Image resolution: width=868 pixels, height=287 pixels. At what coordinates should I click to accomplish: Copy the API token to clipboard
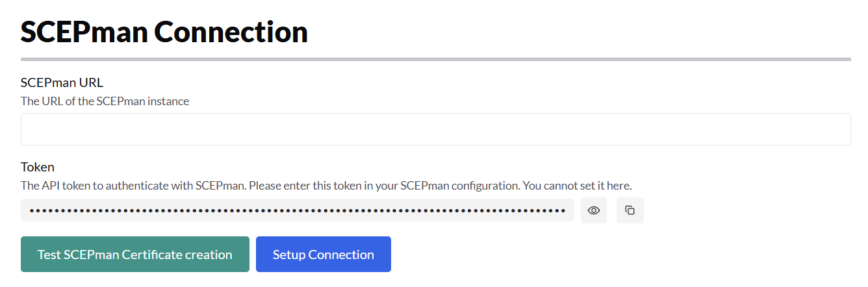pyautogui.click(x=630, y=210)
